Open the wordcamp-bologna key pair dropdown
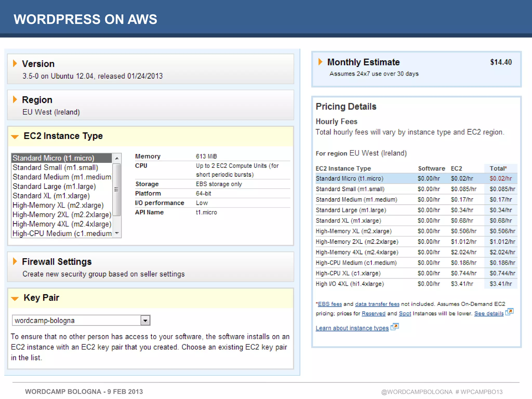Viewport: 532px width, 399px height. 145,321
